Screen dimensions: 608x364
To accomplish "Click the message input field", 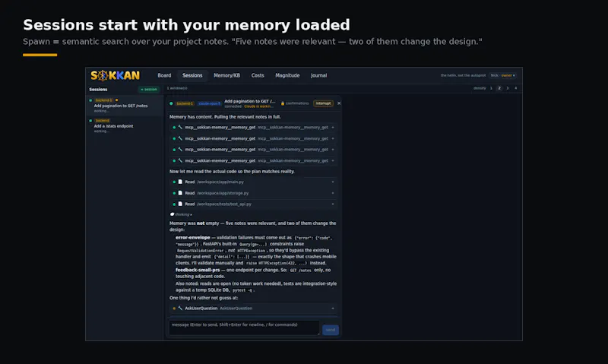I will (x=244, y=328).
